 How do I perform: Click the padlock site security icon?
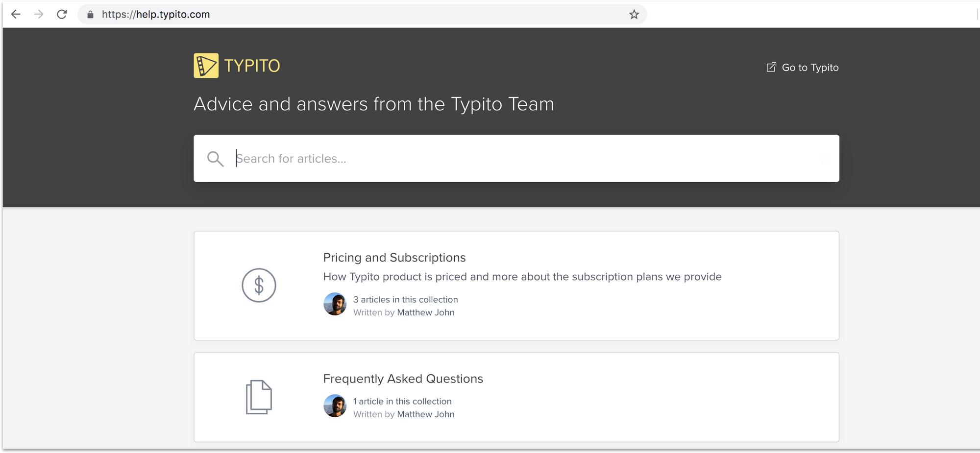pos(90,15)
